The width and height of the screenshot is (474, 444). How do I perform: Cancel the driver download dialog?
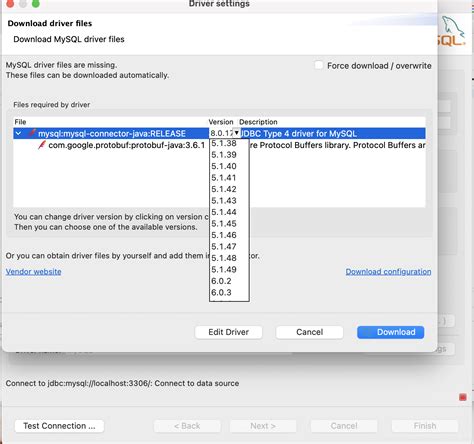310,332
